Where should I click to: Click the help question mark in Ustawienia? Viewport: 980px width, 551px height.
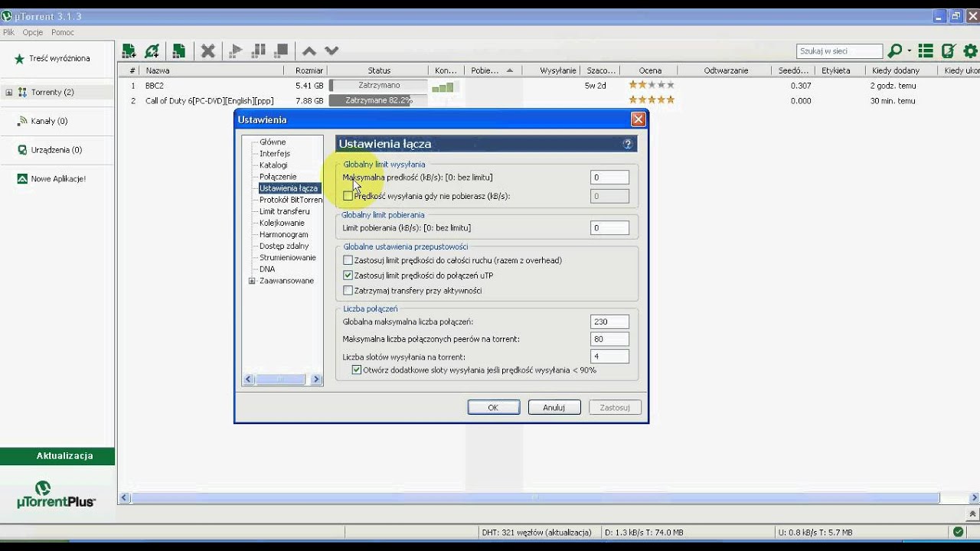point(628,144)
